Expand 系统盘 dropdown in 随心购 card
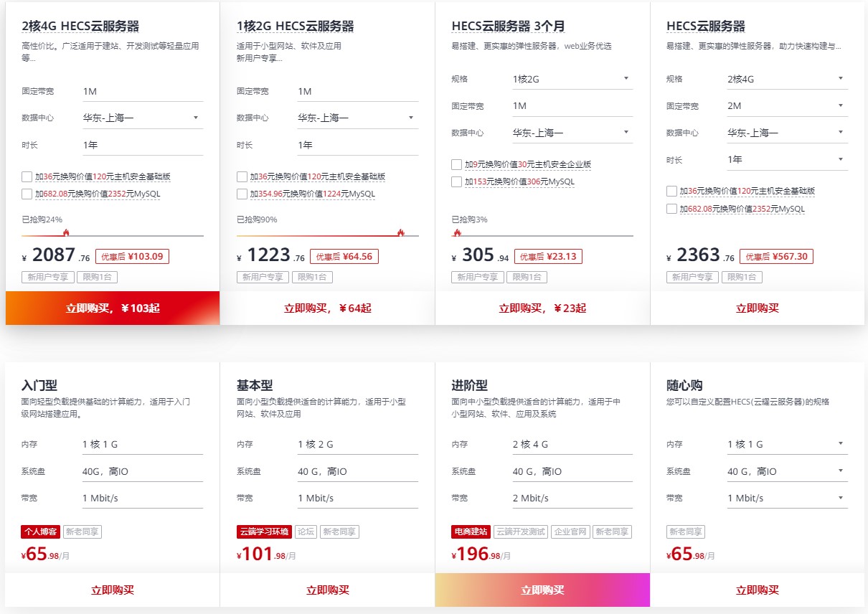 coord(787,471)
